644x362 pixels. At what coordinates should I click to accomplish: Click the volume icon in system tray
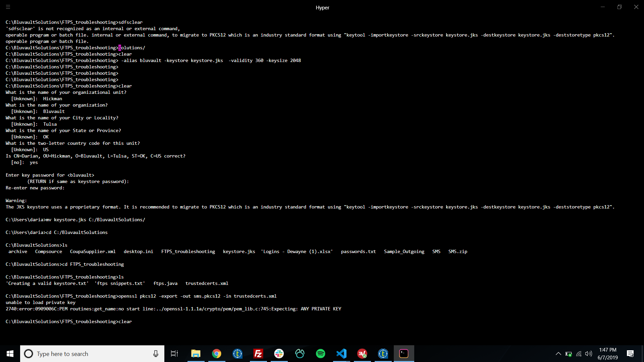pyautogui.click(x=588, y=354)
